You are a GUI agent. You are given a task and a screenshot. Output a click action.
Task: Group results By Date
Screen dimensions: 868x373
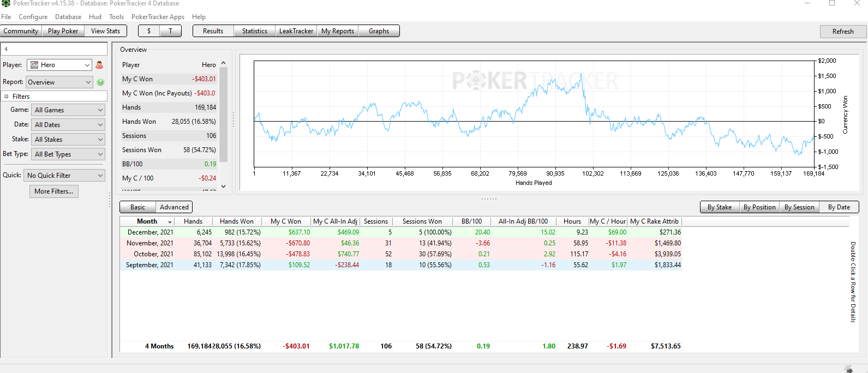click(839, 207)
